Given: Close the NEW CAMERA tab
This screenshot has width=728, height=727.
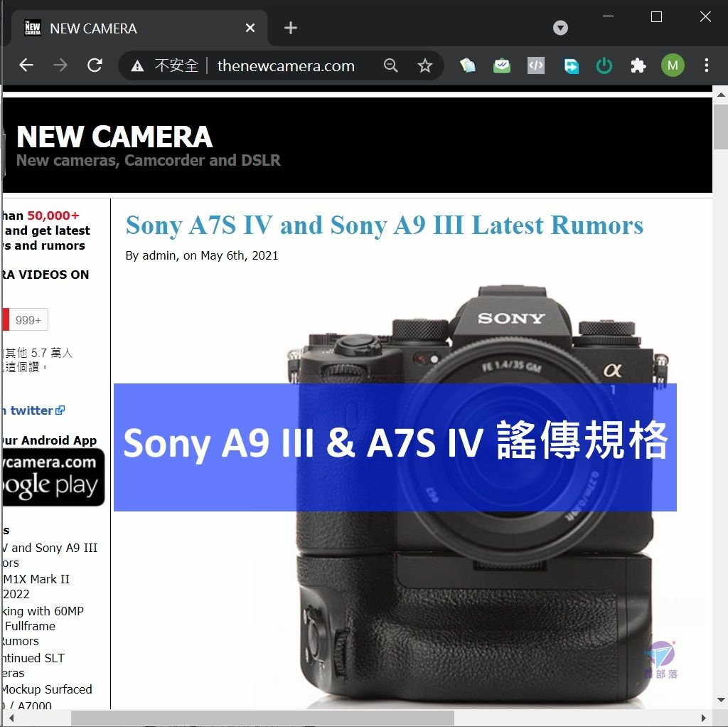Looking at the screenshot, I should 250,28.
